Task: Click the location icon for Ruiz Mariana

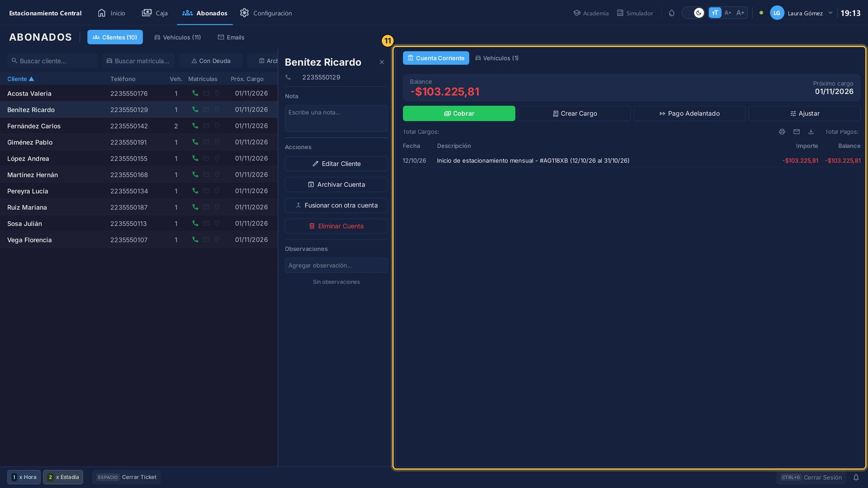Action: [x=217, y=207]
